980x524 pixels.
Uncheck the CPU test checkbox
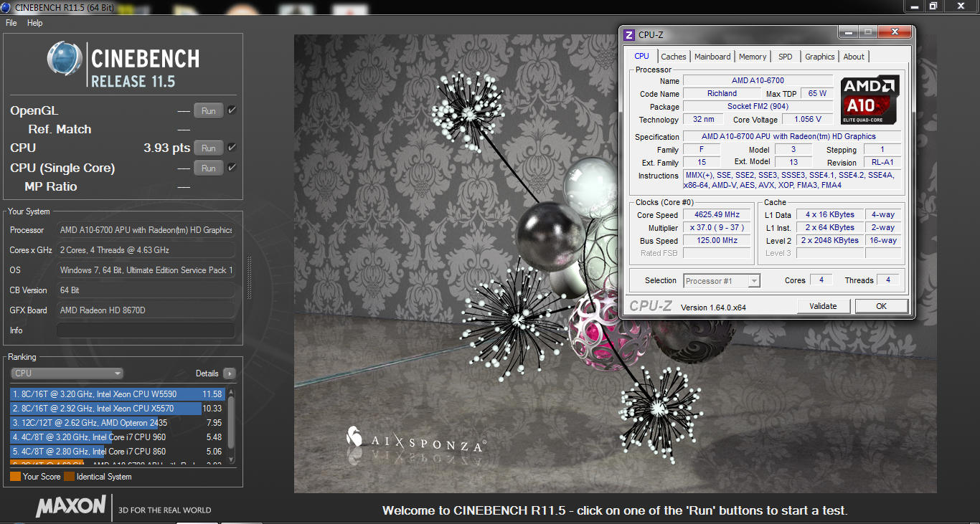tap(232, 148)
